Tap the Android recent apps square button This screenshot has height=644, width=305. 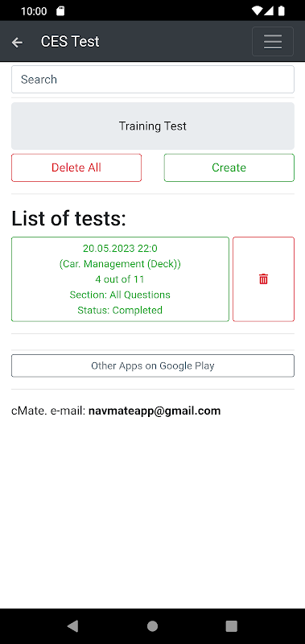[232, 625]
